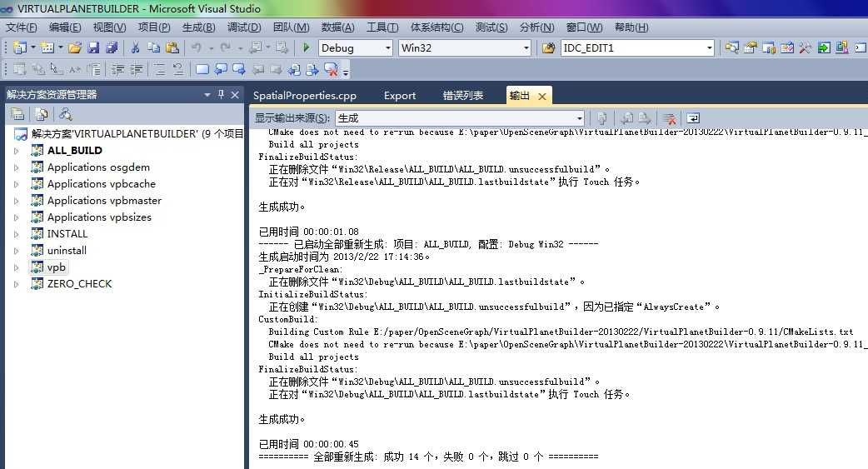Click the Copy icon in toolbar
This screenshot has width=868, height=469.
pos(153,47)
